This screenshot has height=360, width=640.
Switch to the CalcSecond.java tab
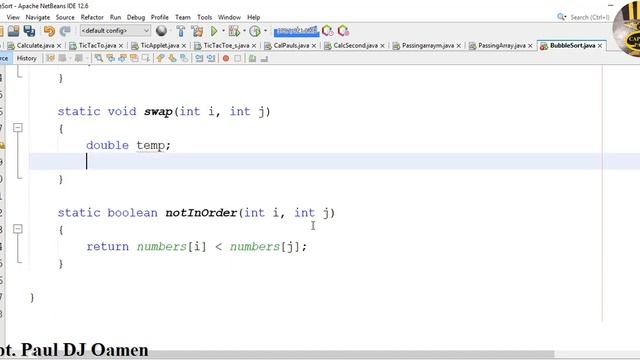pos(355,46)
